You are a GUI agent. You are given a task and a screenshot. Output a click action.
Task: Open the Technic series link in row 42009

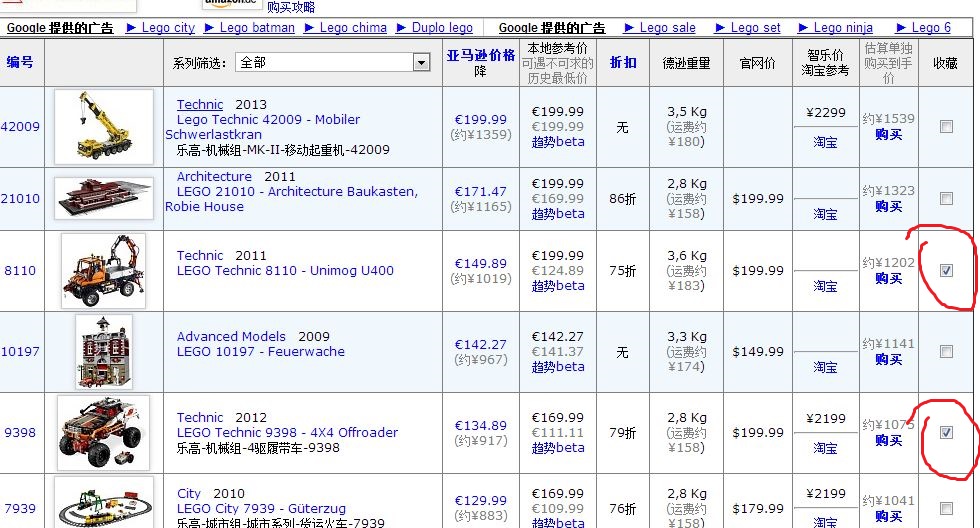coord(199,104)
